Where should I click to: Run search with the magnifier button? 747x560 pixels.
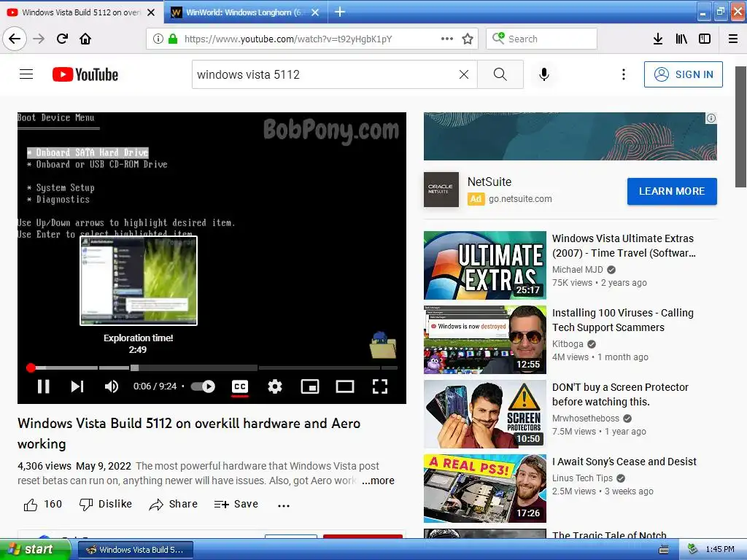tap(500, 74)
